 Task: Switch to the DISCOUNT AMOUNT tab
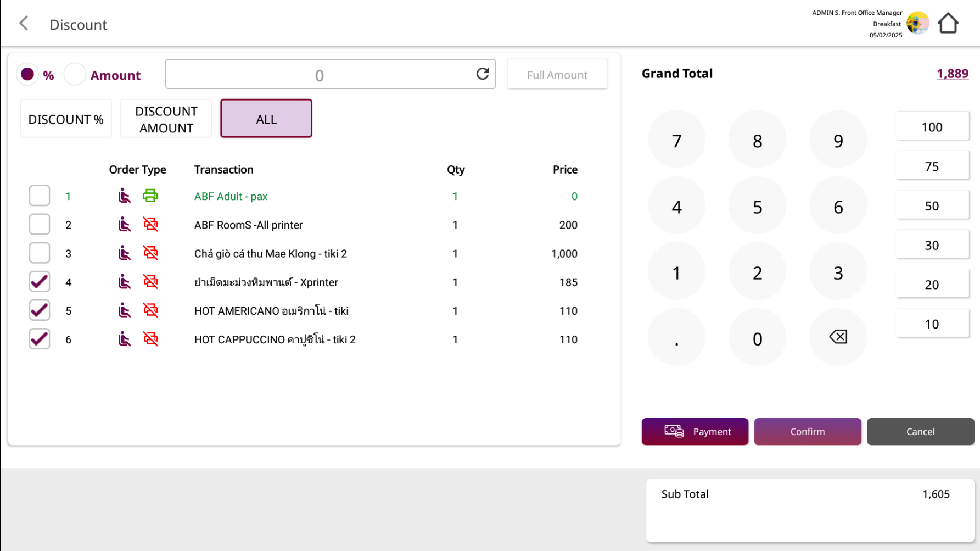(x=166, y=119)
